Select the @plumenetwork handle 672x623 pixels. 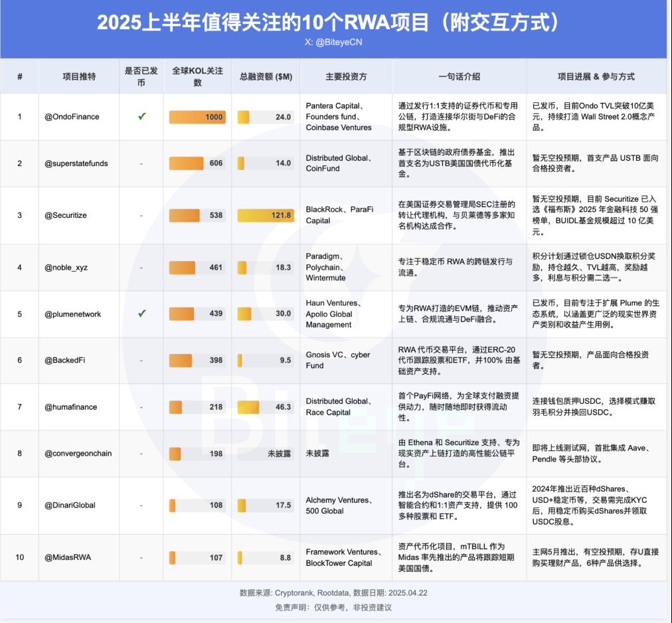pyautogui.click(x=73, y=314)
